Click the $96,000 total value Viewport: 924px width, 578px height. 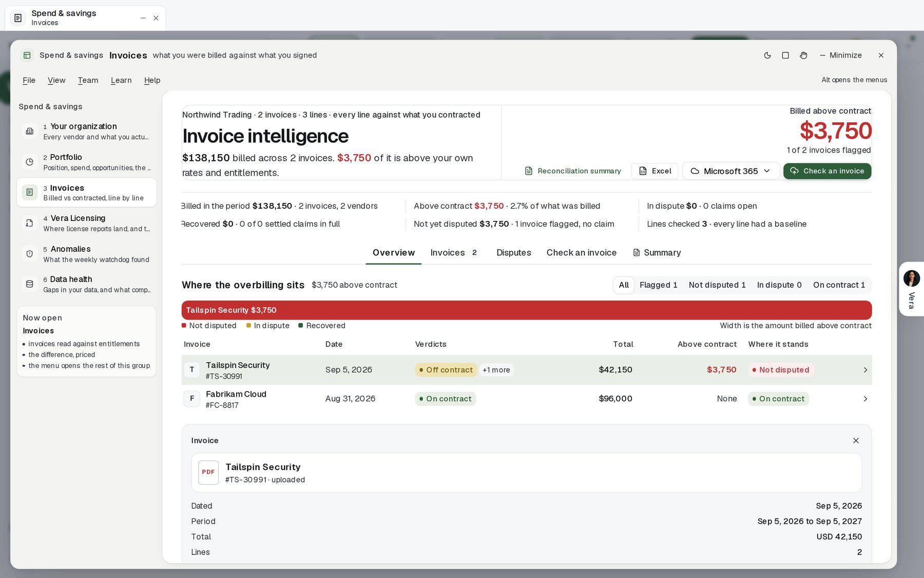pyautogui.click(x=615, y=399)
